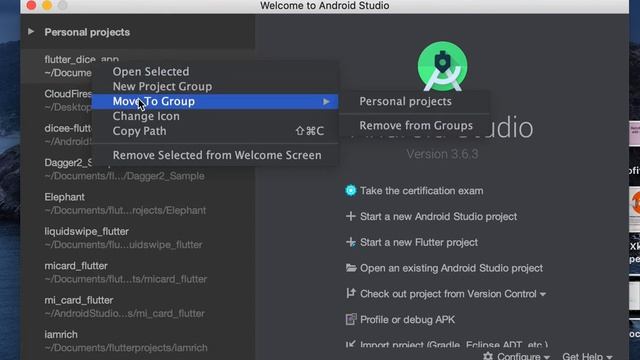
Task: Click folder icon for opening existing project
Action: point(351,268)
